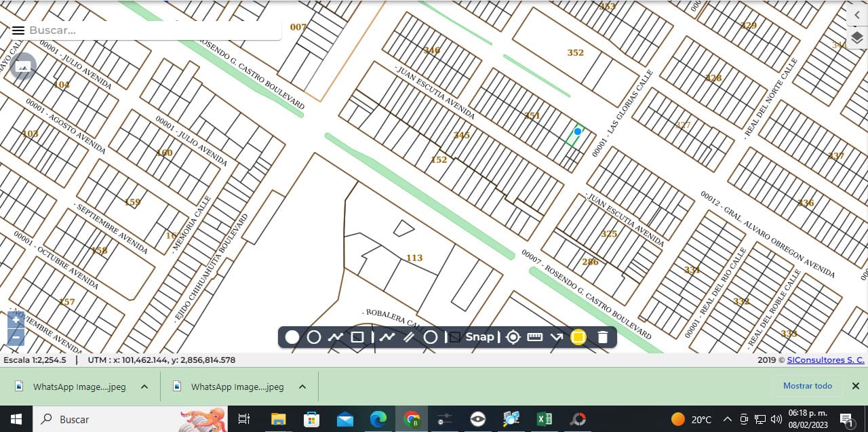Select the hollow circle draw tool
868x432 pixels.
pos(314,337)
